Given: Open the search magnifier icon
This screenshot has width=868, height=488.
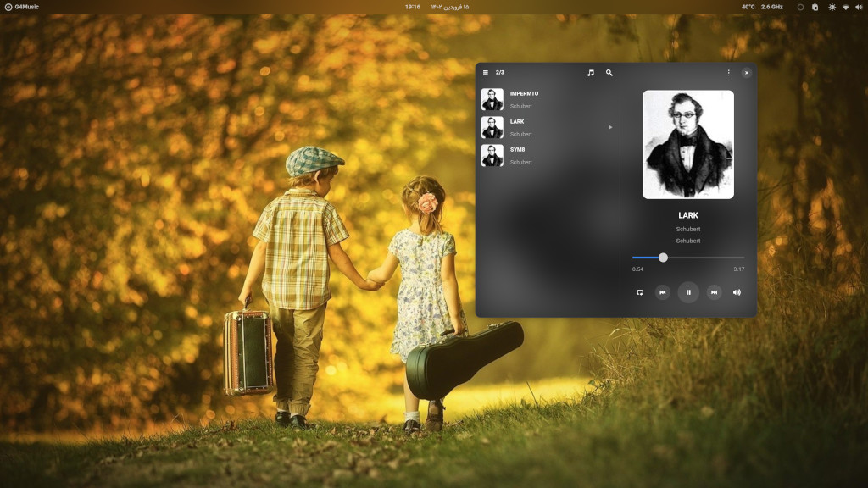Looking at the screenshot, I should (x=609, y=73).
